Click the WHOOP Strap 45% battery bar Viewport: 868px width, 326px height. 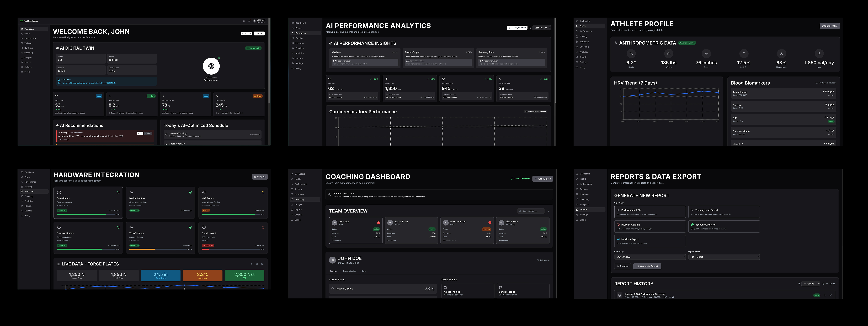tap(158, 249)
